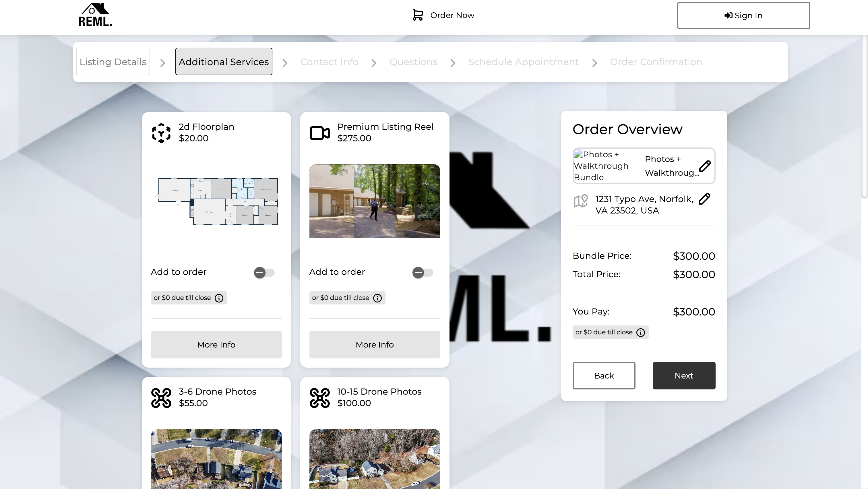Click the Order Overview heading
The image size is (868, 489).
click(x=627, y=129)
